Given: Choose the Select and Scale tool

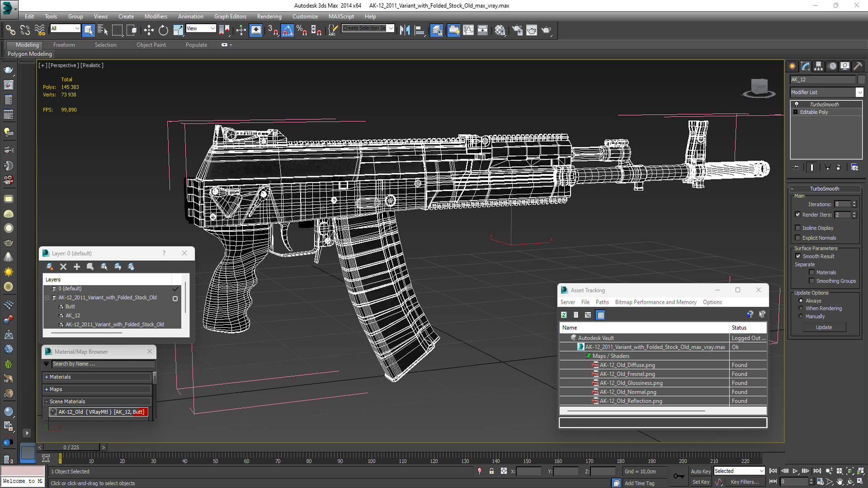Looking at the screenshot, I should [x=178, y=30].
